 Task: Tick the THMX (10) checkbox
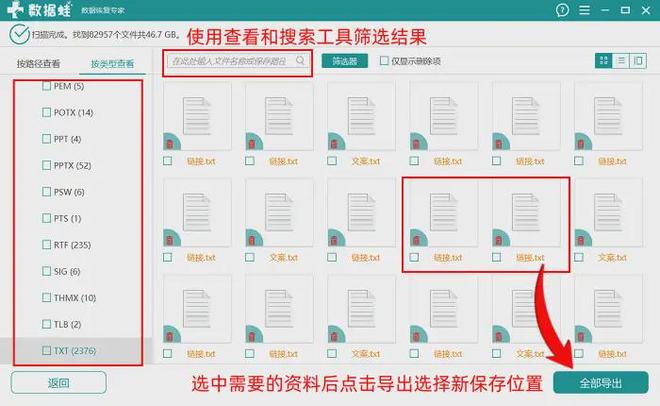point(47,298)
